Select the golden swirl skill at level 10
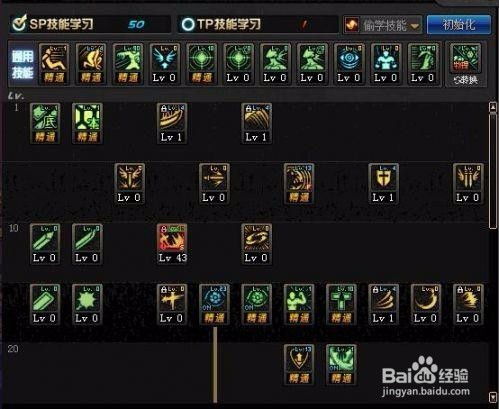Screen dimensions: 499x409 pos(256,244)
